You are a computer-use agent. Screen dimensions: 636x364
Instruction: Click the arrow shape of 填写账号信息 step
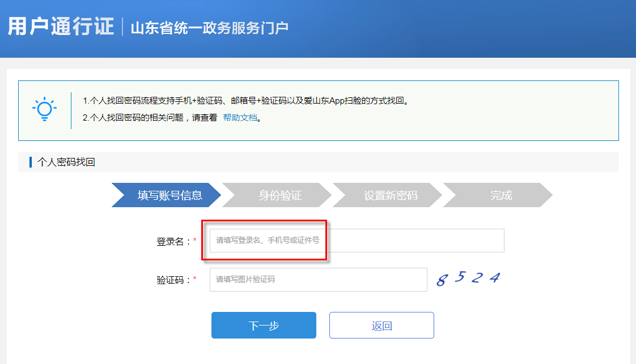pyautogui.click(x=164, y=195)
